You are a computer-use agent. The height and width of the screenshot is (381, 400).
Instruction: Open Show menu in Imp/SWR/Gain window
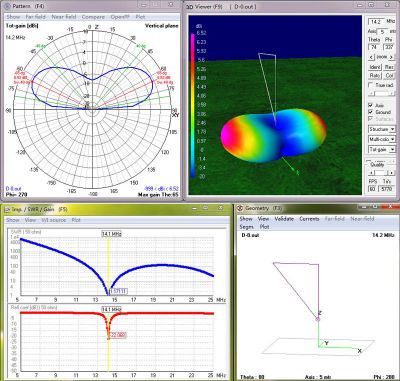[13, 220]
